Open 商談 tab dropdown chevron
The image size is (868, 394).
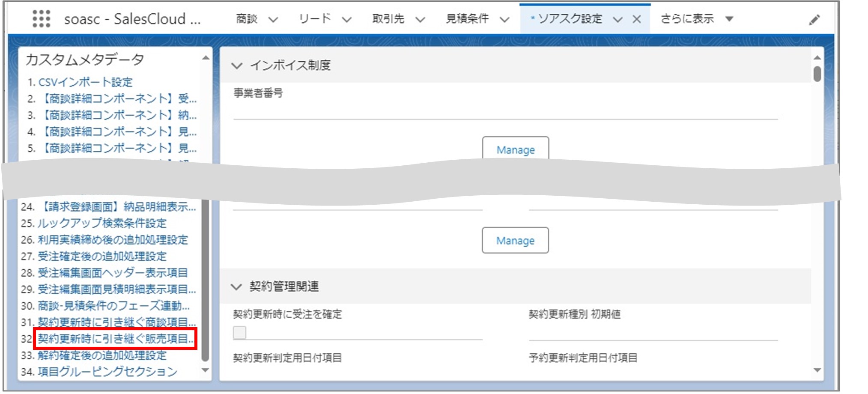click(x=273, y=20)
